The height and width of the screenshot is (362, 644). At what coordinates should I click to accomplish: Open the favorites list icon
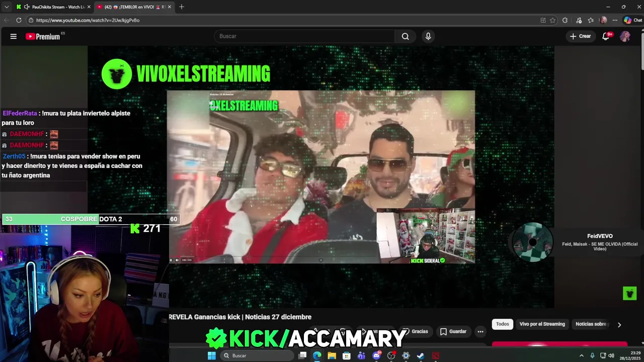[591, 20]
